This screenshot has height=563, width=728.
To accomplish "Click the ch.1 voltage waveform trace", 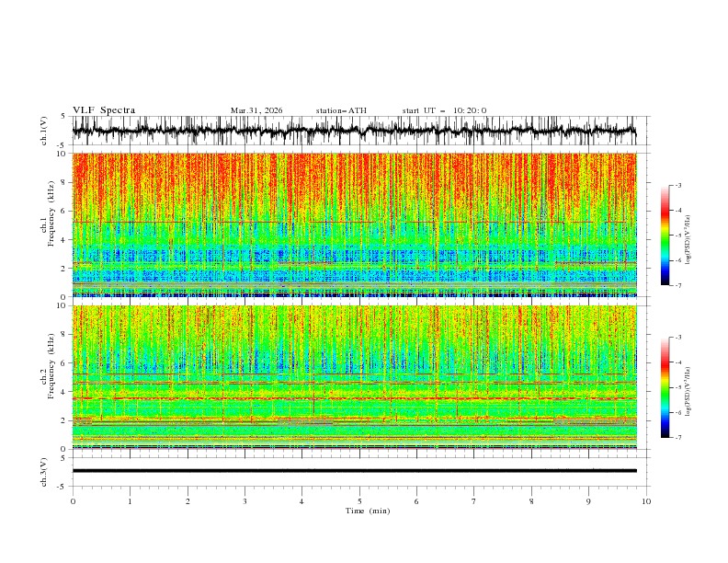I will 354,131.
